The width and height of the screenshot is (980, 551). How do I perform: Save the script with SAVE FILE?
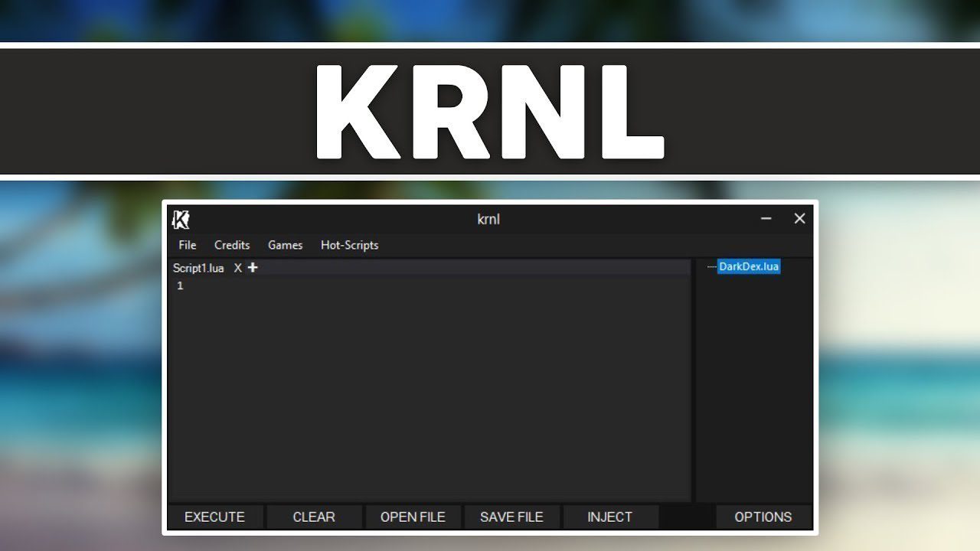point(511,517)
